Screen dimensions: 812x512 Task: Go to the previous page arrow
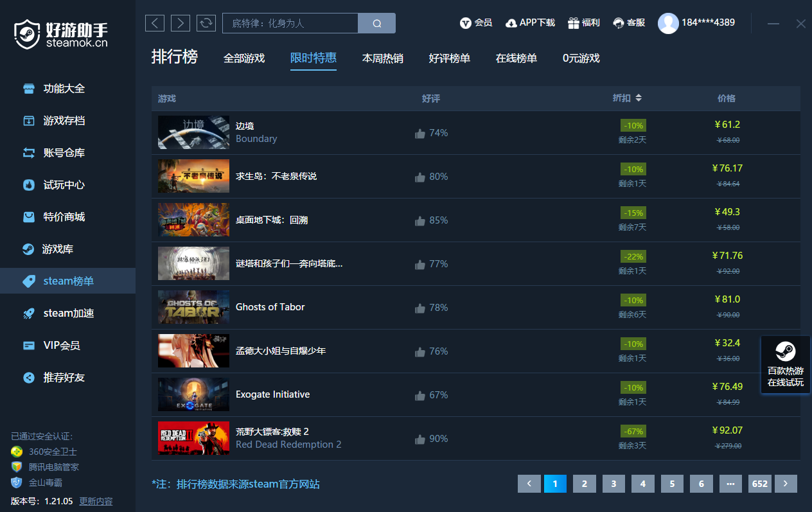(x=529, y=484)
